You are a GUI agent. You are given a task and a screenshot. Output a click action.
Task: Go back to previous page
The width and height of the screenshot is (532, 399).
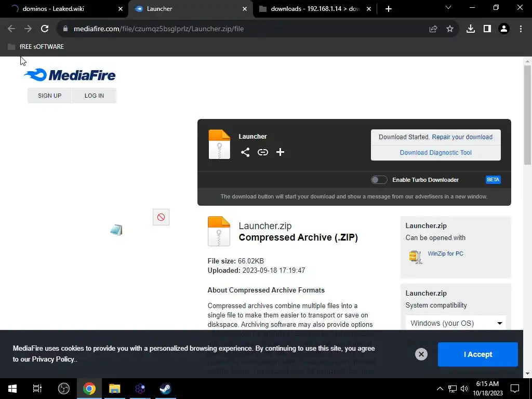pyautogui.click(x=11, y=29)
